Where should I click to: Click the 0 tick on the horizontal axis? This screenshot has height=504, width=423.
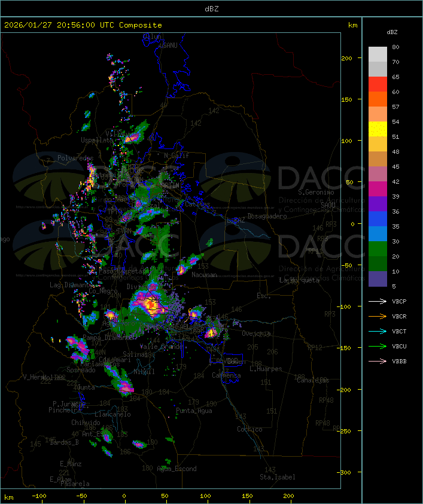124,496
